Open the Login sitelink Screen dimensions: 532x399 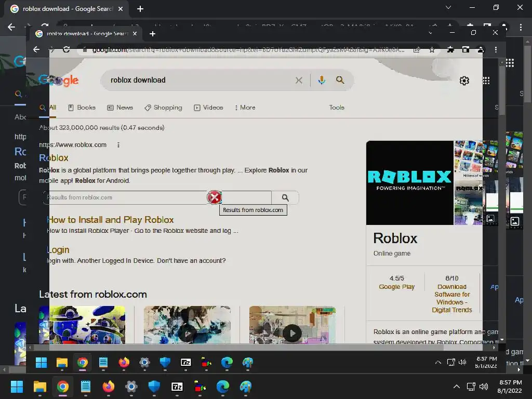[x=58, y=250]
